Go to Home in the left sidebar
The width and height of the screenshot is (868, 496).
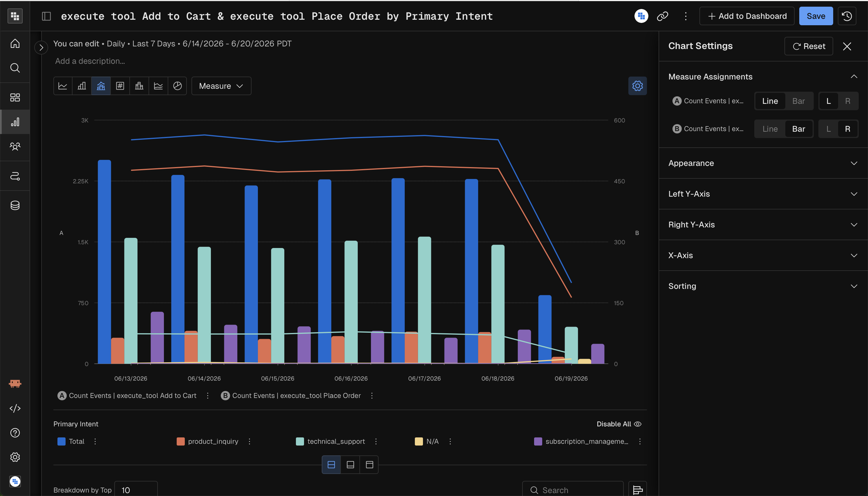coord(15,43)
